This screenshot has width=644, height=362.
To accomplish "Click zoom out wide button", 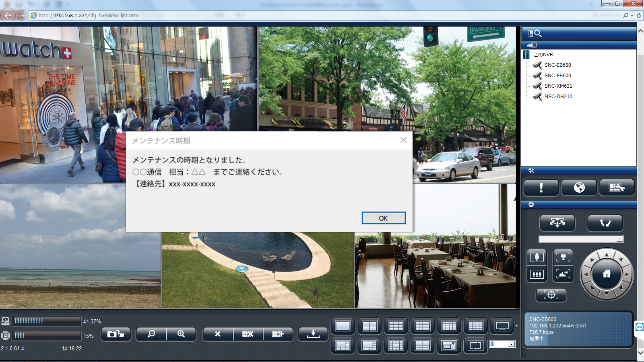I will [537, 274].
